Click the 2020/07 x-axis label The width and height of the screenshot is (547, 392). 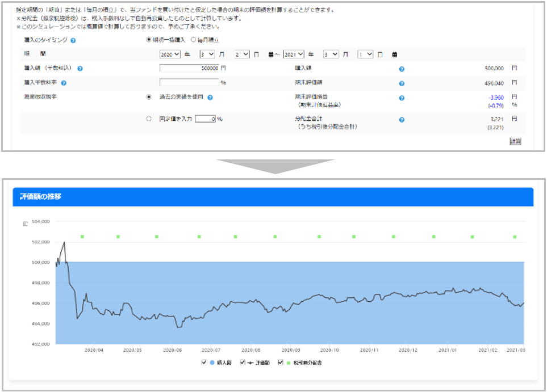pos(211,350)
